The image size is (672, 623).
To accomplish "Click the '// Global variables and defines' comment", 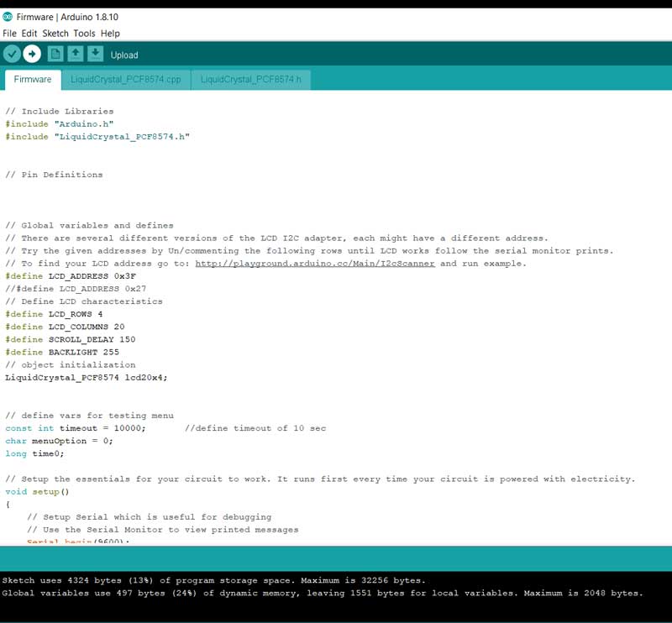I will click(89, 225).
